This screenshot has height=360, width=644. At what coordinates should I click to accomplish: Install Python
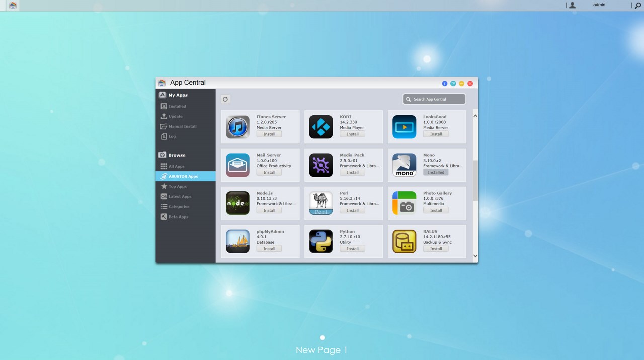353,249
